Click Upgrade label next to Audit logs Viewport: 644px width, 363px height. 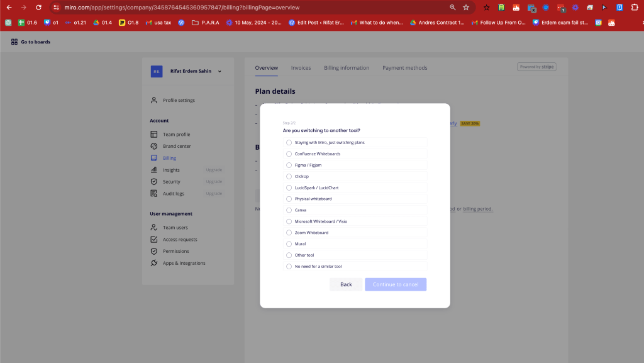[214, 193]
